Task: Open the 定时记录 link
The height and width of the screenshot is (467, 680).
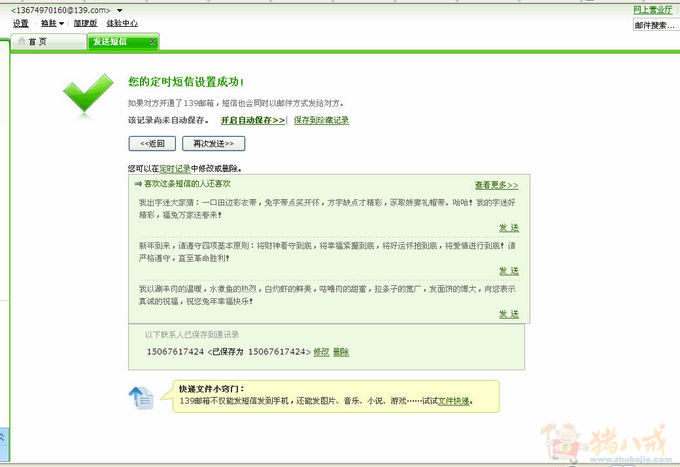Action: (175, 169)
